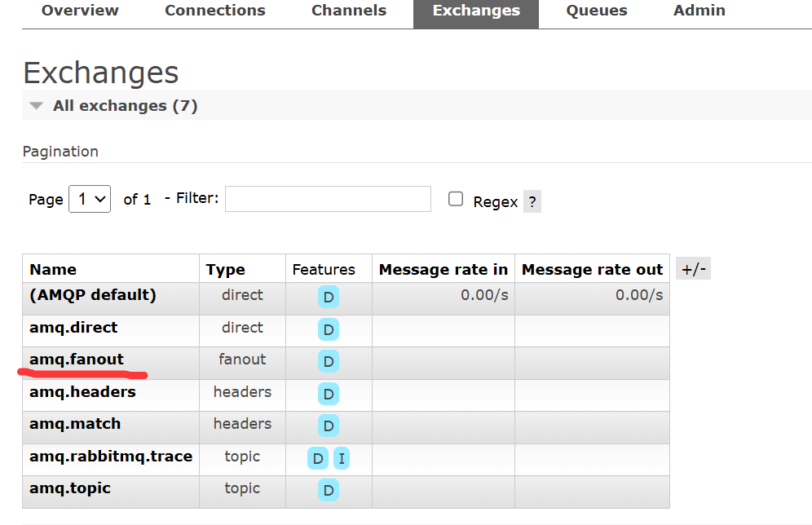Enable the Regex checkbox
812x525 pixels.
click(456, 199)
